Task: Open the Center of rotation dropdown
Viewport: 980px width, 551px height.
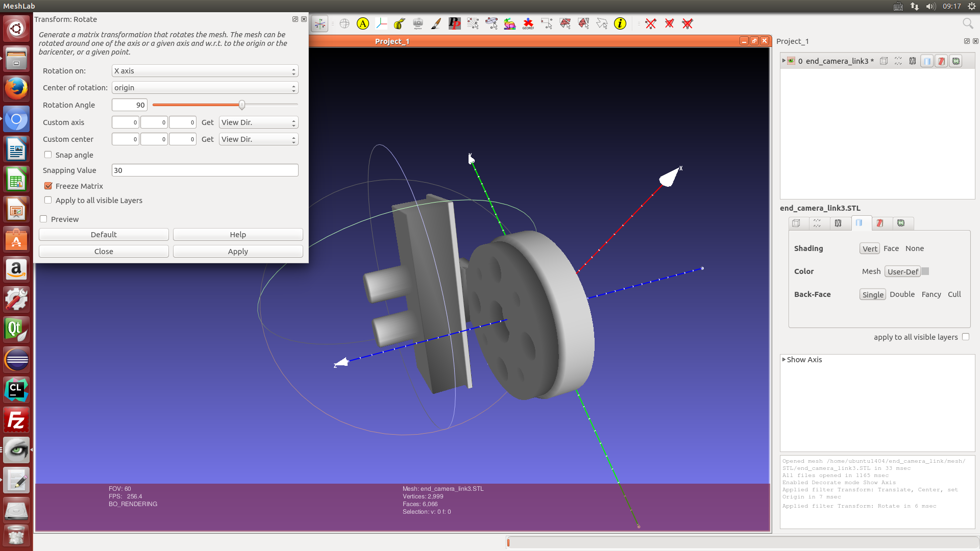Action: click(205, 88)
